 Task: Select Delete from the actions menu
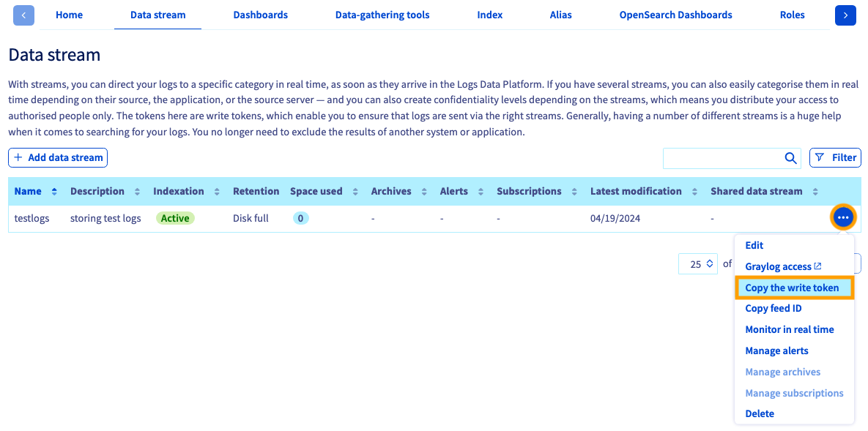pyautogui.click(x=760, y=414)
